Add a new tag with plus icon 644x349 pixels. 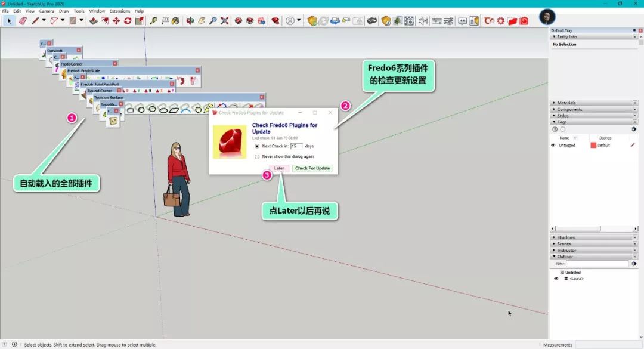tap(555, 129)
